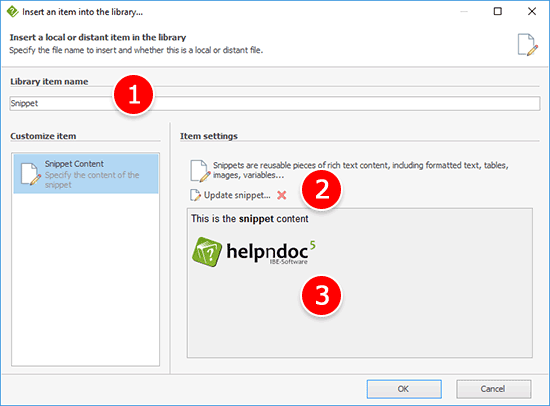Click the red number 3 callout marker
This screenshot has width=550, height=406.
(x=322, y=295)
